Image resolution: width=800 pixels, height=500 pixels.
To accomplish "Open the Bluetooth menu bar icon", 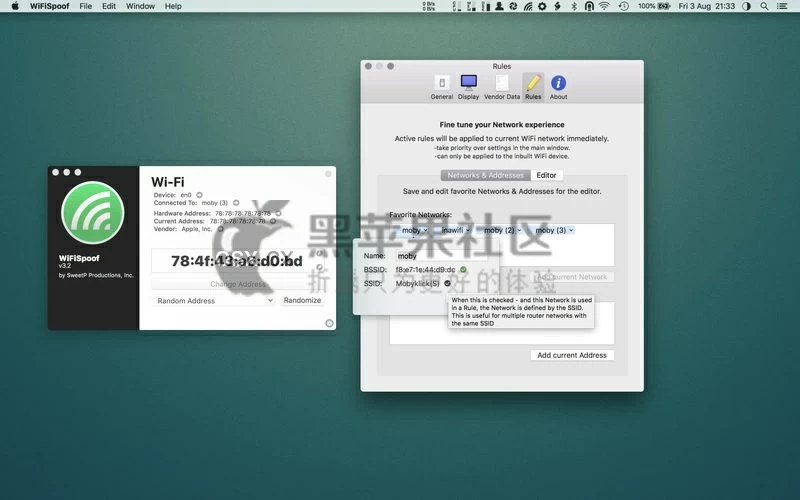I will (x=574, y=6).
